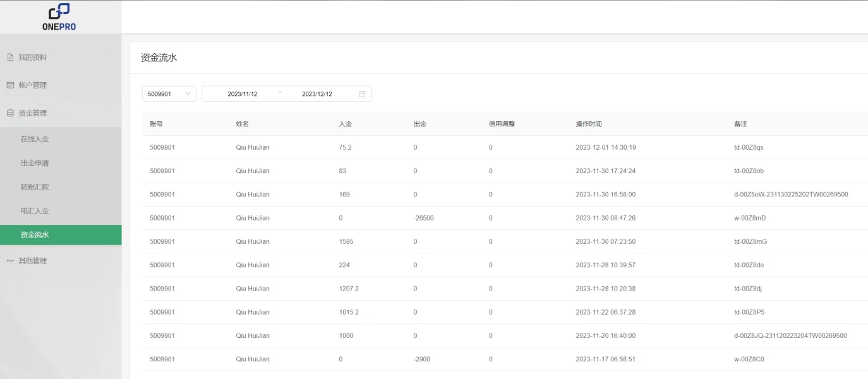Click the 我的资料 document icon
Screen dimensions: 868x379
pyautogui.click(x=10, y=57)
